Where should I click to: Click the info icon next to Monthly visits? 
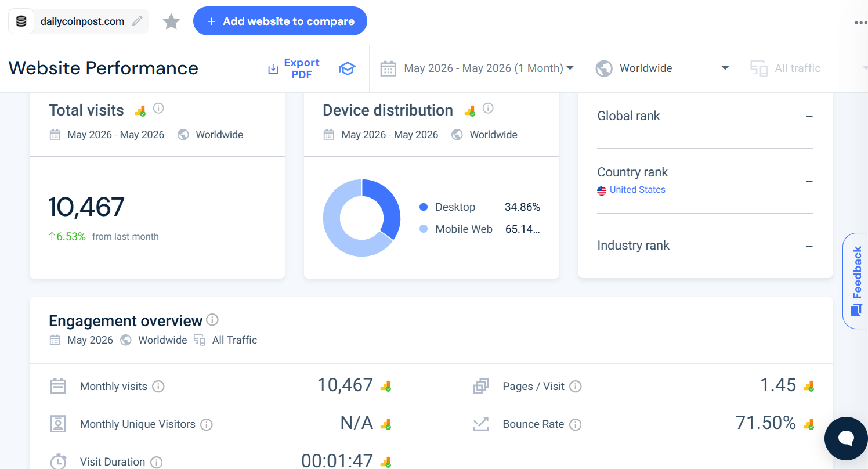(x=158, y=387)
